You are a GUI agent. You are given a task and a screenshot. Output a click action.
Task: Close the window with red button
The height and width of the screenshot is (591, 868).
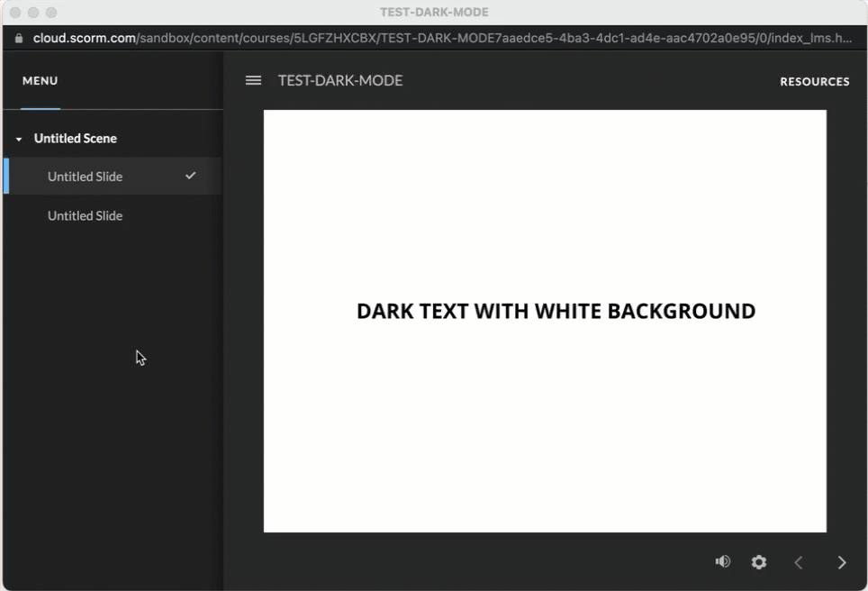[15, 13]
